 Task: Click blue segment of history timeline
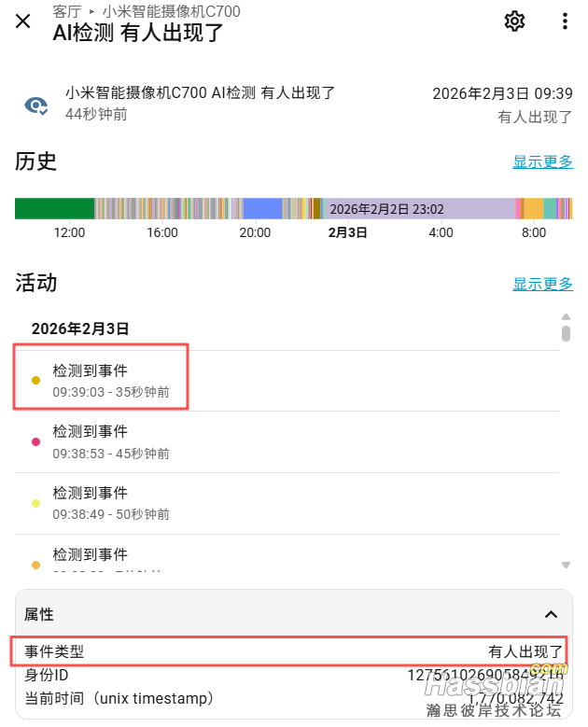click(x=262, y=209)
